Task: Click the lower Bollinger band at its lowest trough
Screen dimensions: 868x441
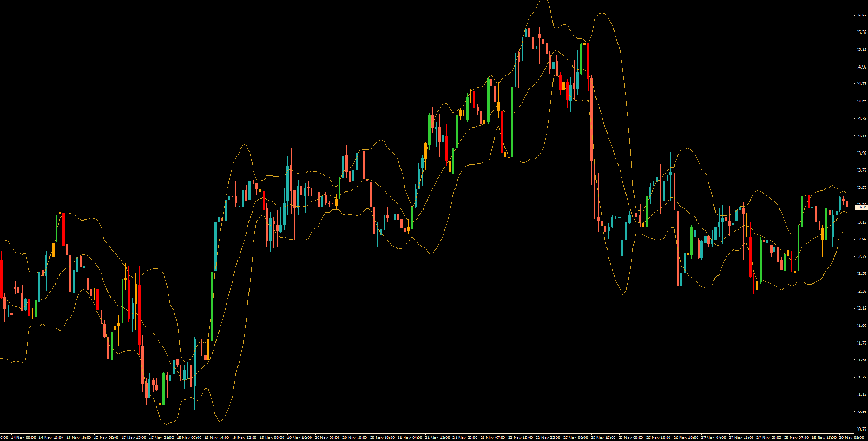Action: point(197,409)
